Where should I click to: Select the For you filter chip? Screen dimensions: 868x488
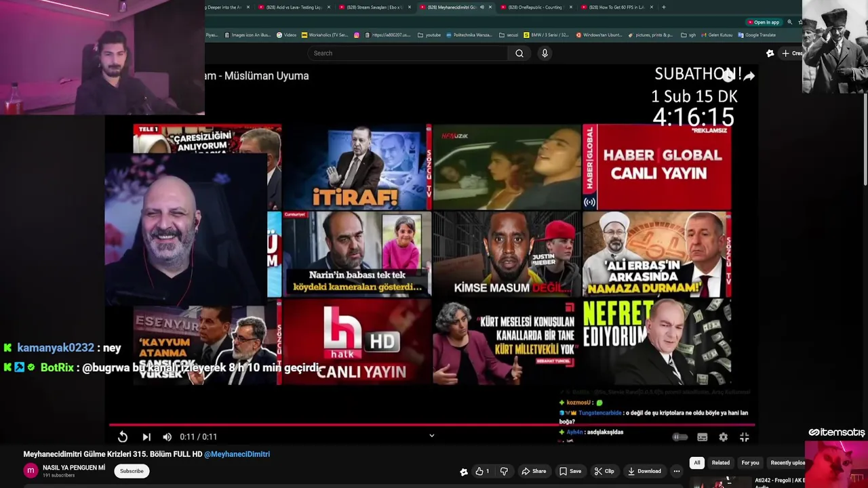click(x=750, y=463)
